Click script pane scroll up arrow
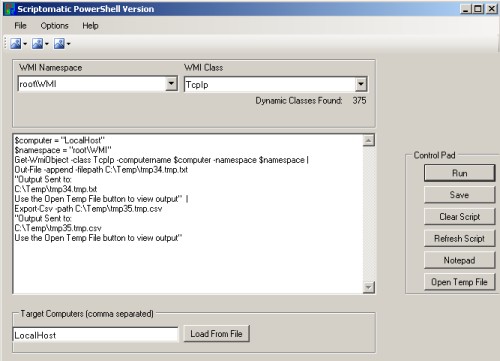The height and width of the screenshot is (361, 500). tap(368, 141)
